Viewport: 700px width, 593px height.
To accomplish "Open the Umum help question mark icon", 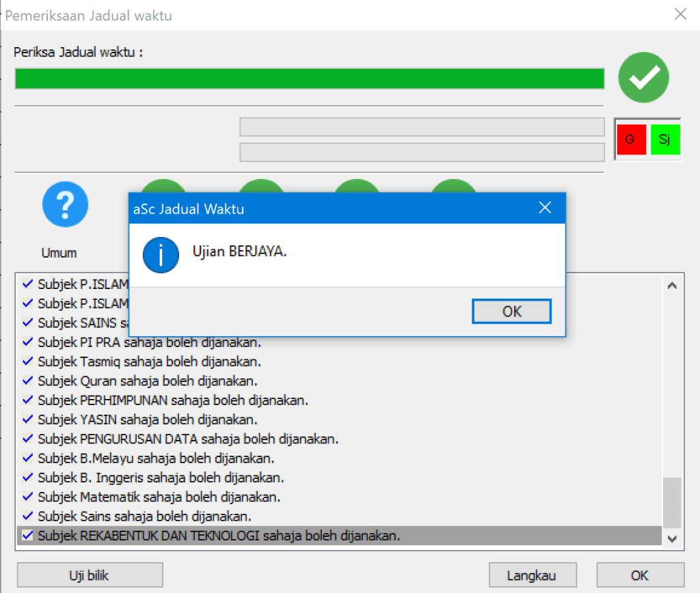I will [x=65, y=204].
